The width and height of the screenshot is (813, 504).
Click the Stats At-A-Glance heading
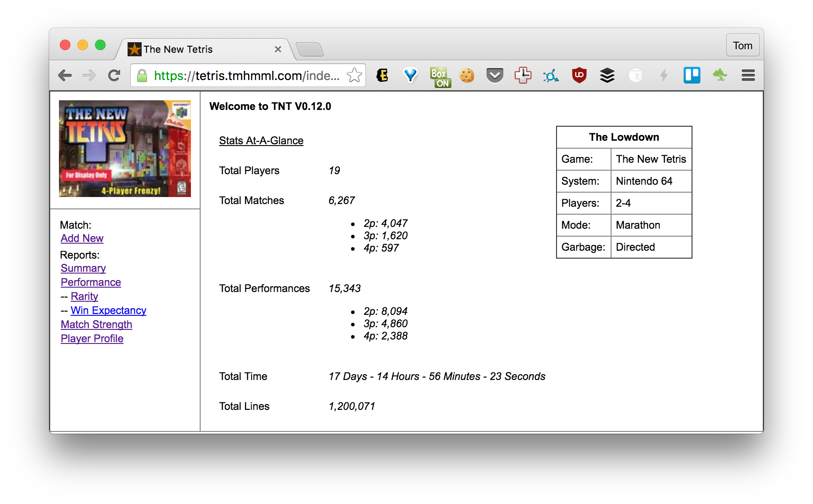click(261, 141)
